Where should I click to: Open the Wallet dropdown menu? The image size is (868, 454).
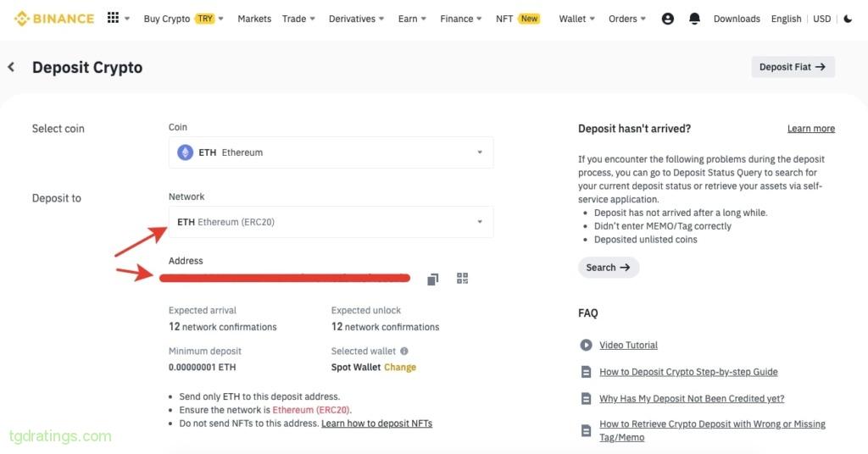[576, 19]
